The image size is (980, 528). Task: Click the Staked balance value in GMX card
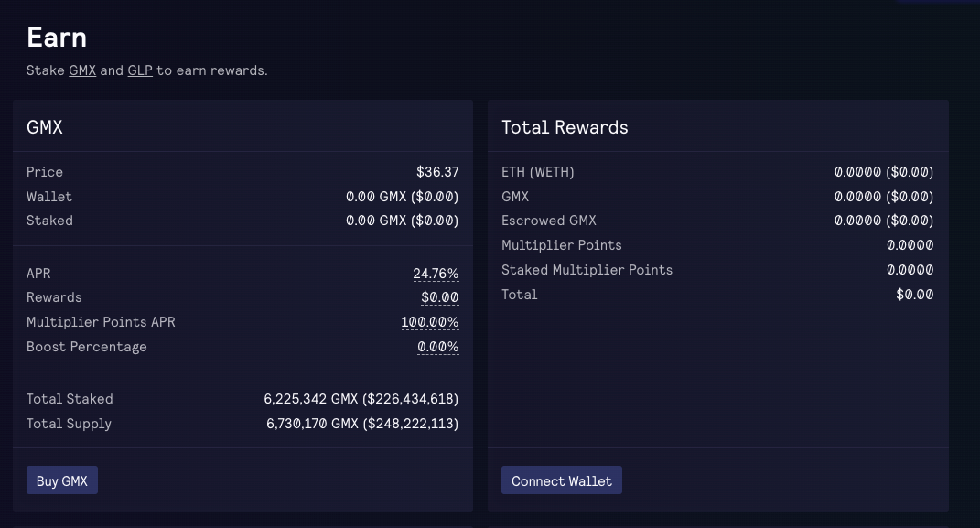[402, 221]
